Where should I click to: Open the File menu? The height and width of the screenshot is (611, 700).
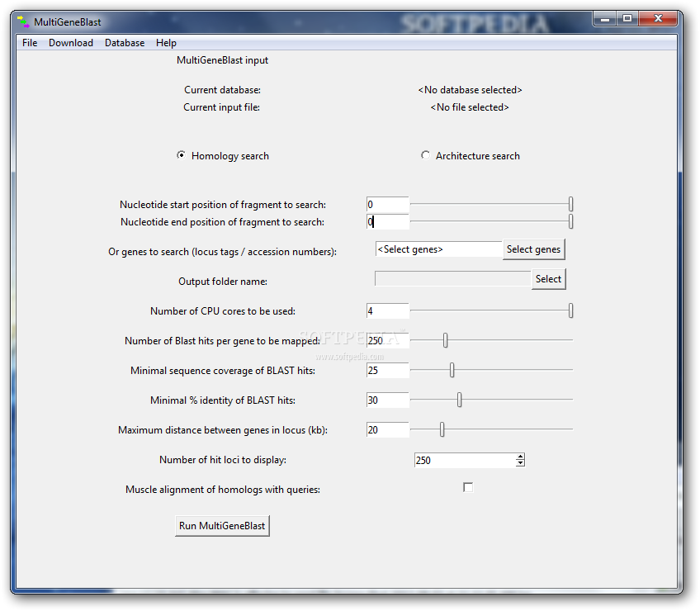pos(30,43)
